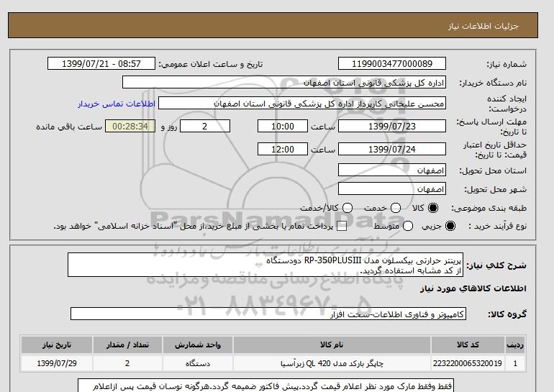Viewport: 554px width, 392px height.
Task: Click the notes text box below the table
Action: [x=265, y=386]
